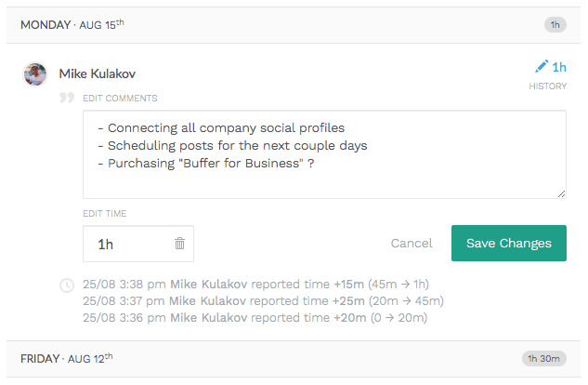
Task: Click the clock icon next to history log
Action: pos(67,285)
